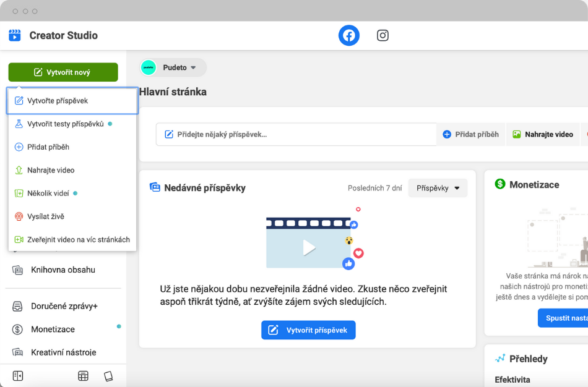Select Vytvořte příspěvek menu entry
The height and width of the screenshot is (387, 588).
coord(72,100)
